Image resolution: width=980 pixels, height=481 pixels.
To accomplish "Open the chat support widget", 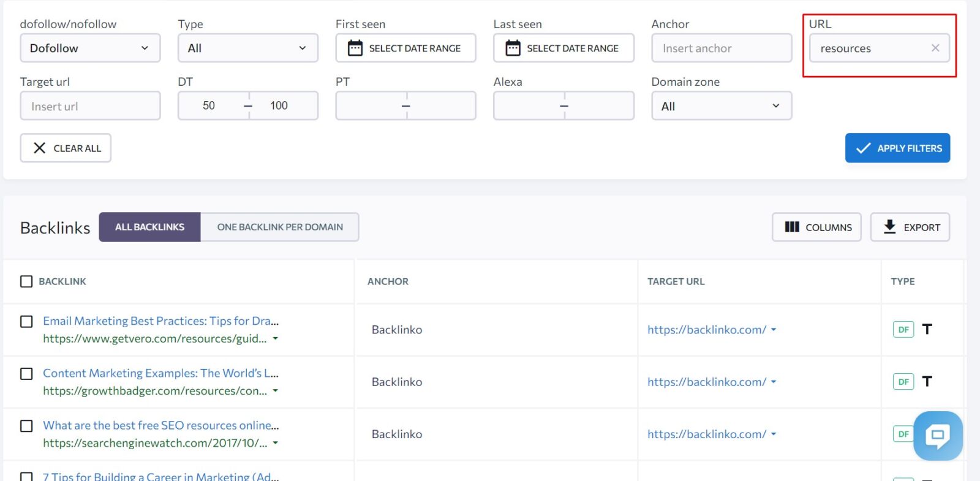I will [x=938, y=436].
